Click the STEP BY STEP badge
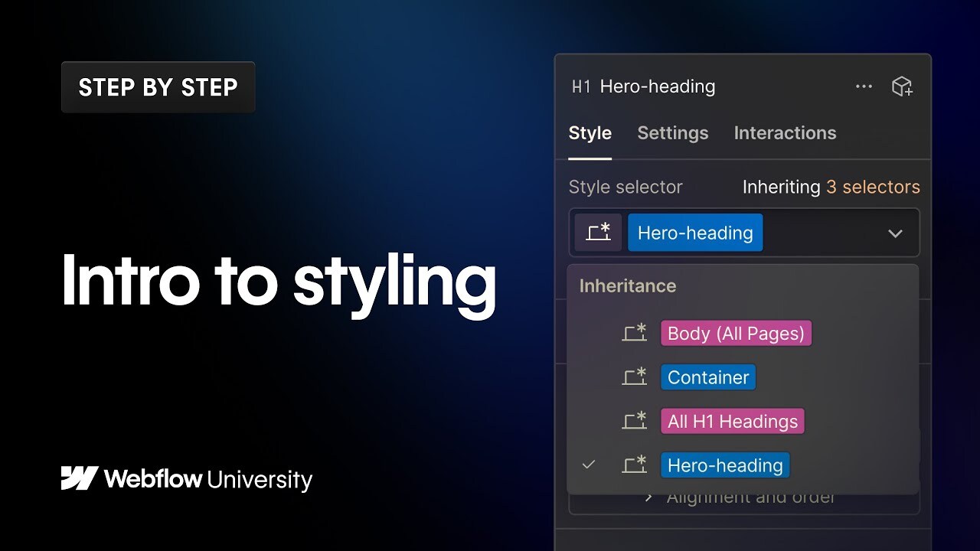The image size is (980, 551). (158, 86)
